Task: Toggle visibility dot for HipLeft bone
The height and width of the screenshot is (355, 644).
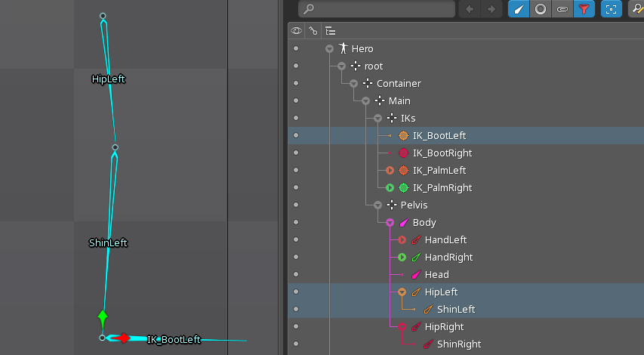Action: 296,292
